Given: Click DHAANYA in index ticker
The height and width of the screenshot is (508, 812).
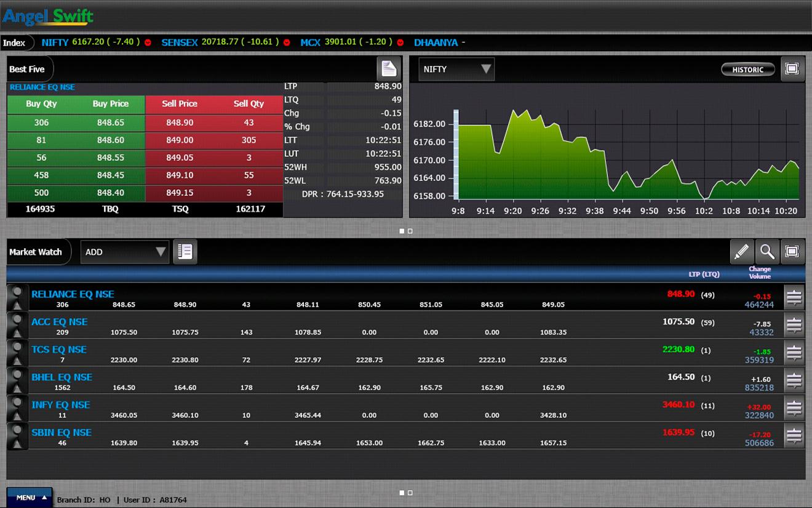Looking at the screenshot, I should click(x=436, y=42).
